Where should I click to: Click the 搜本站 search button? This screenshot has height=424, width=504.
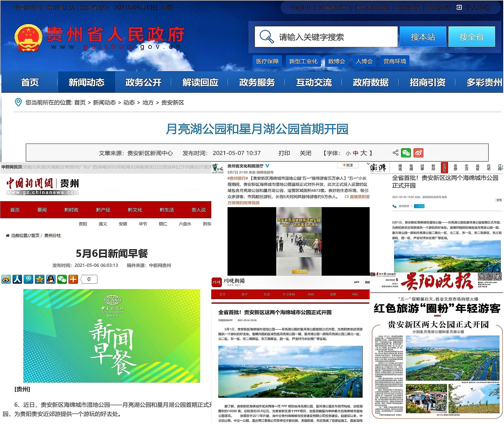pyautogui.click(x=423, y=37)
